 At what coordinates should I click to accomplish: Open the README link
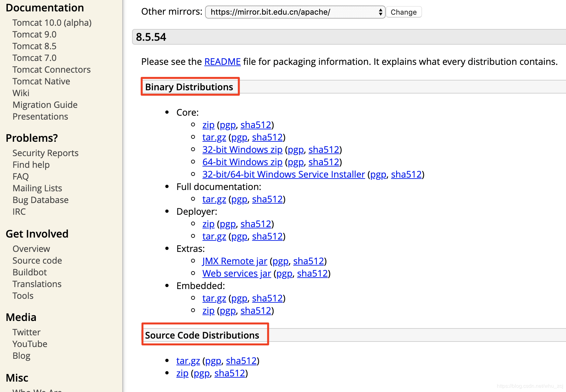pyautogui.click(x=222, y=62)
